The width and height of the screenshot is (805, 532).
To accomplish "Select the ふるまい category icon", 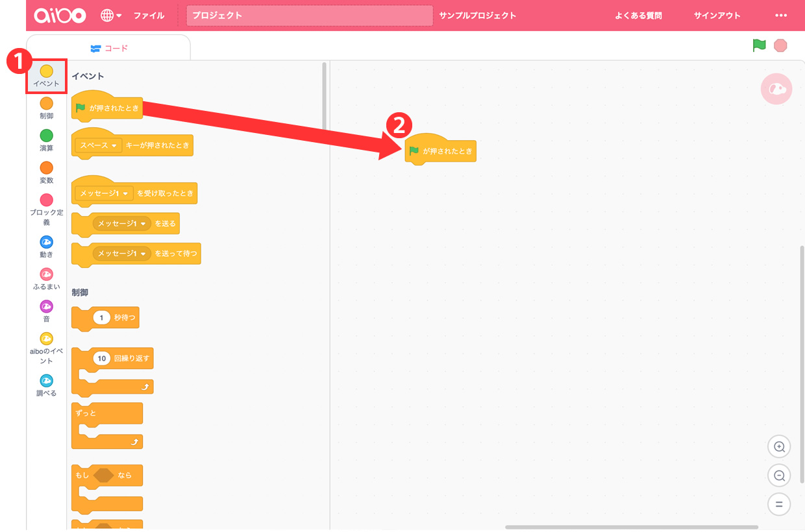I will click(x=47, y=274).
